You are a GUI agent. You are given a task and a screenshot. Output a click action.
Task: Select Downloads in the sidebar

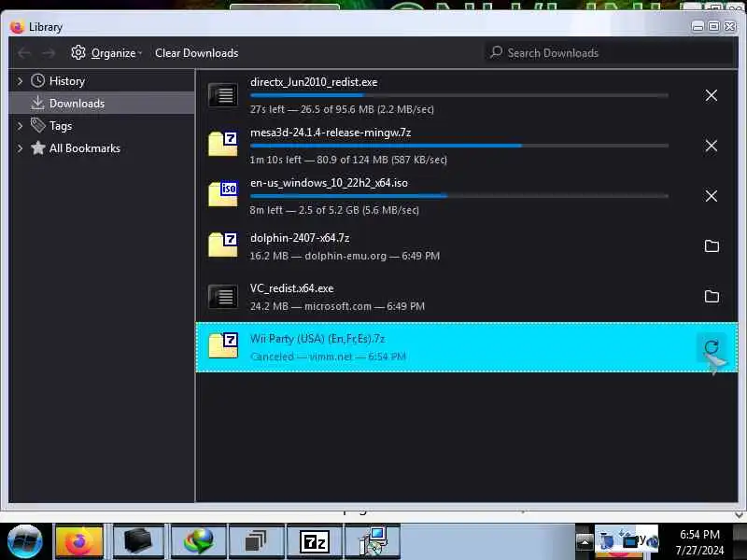click(x=102, y=103)
